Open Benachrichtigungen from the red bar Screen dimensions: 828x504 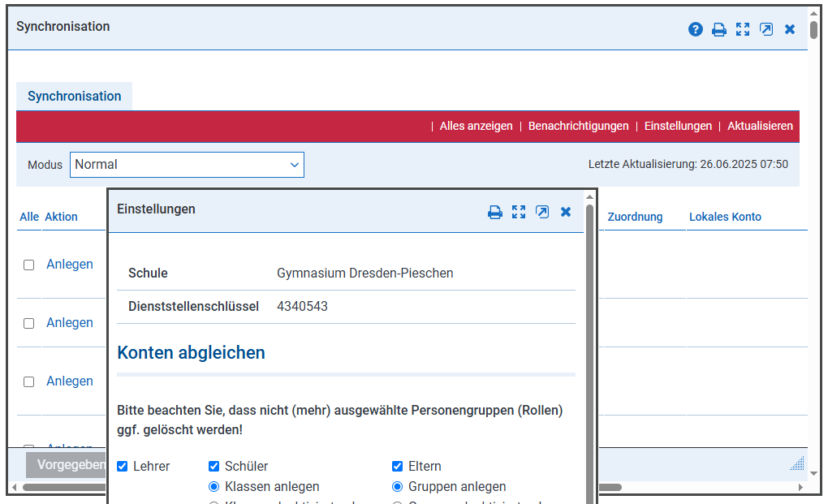(x=578, y=127)
